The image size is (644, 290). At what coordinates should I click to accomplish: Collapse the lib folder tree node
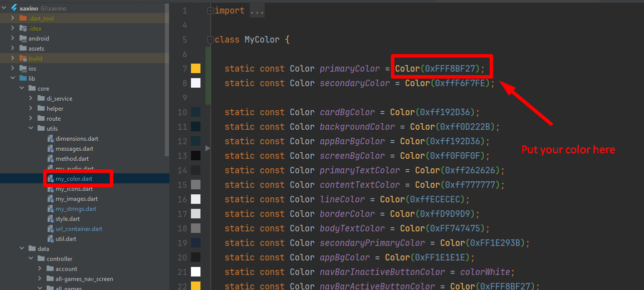point(13,79)
